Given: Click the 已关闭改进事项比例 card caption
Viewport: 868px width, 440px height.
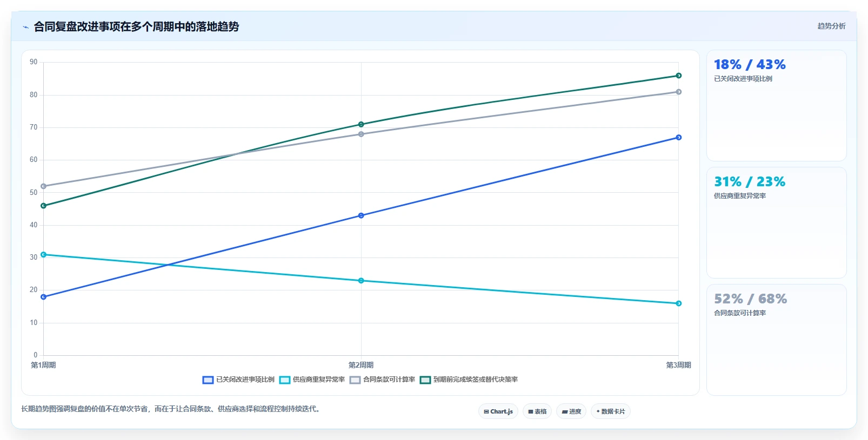Looking at the screenshot, I should tap(743, 79).
